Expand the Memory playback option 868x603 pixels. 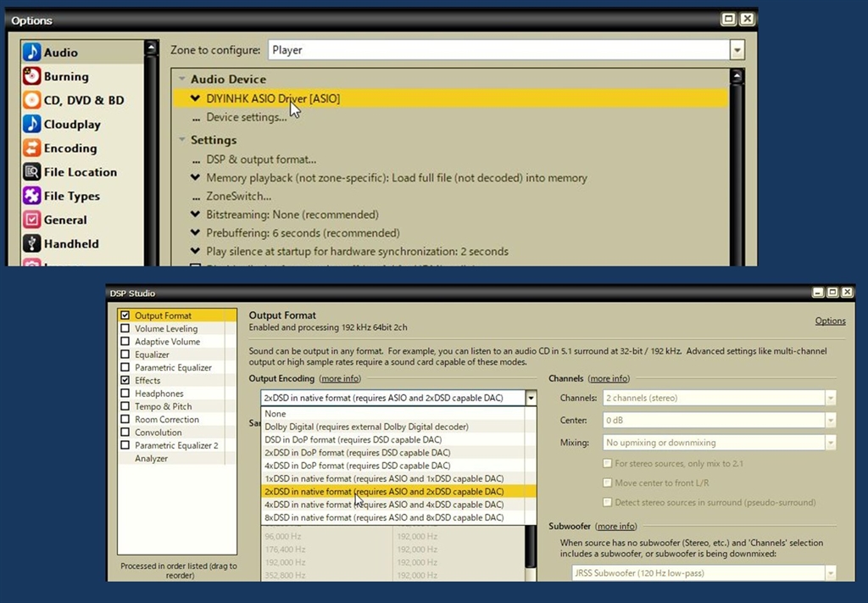tap(195, 177)
